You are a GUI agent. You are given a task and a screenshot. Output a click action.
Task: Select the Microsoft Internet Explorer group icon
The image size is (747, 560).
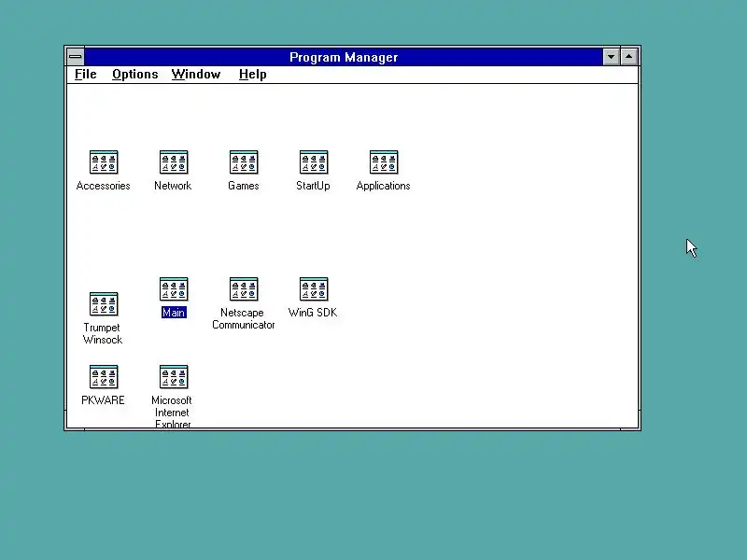pos(174,377)
